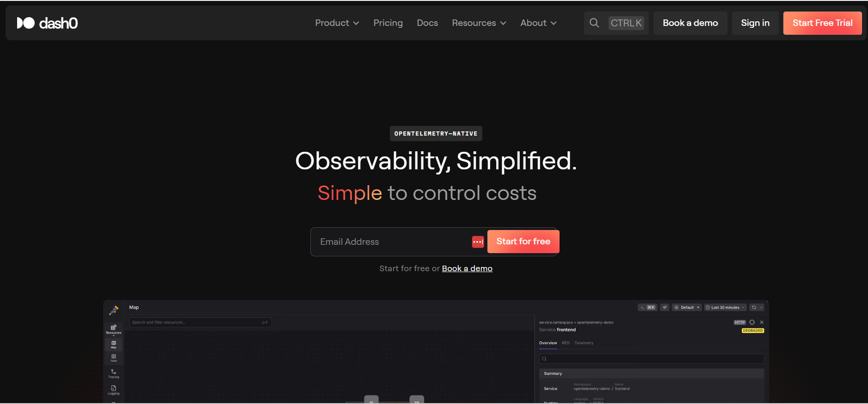Open the Last 30 minutes time picker
868x404 pixels.
(x=725, y=307)
